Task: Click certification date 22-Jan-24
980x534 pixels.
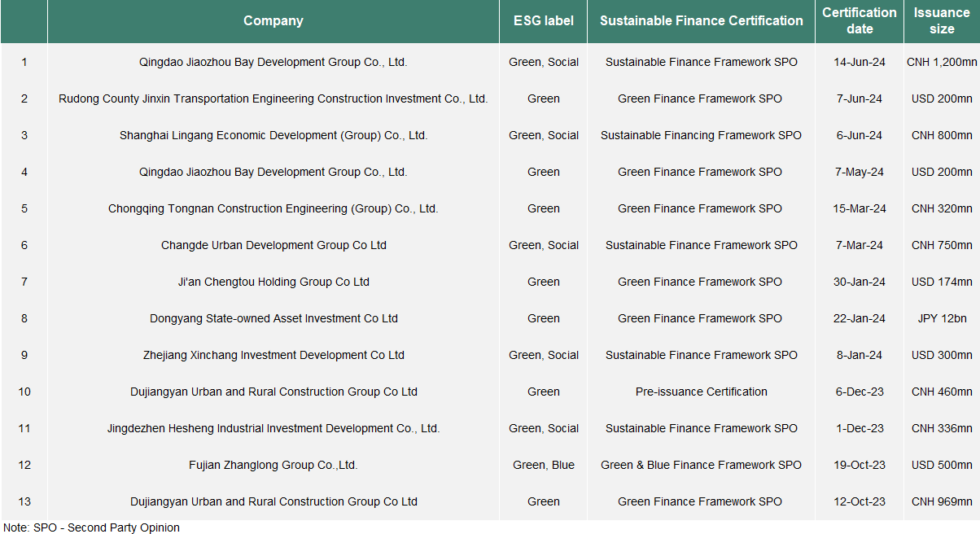Action: [860, 318]
